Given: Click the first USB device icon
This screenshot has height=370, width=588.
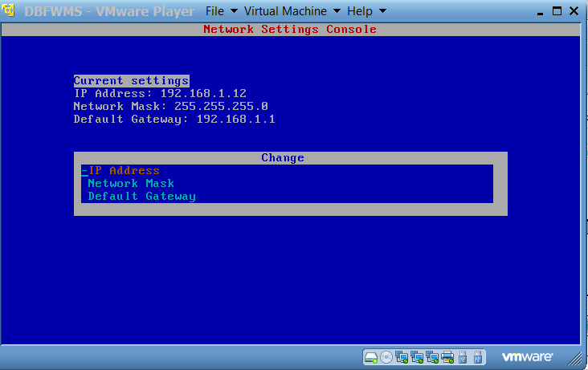Looking at the screenshot, I should [463, 357].
